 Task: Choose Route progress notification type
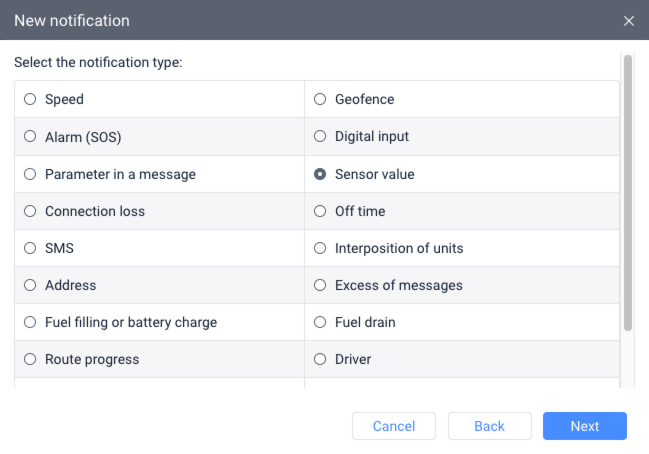(x=30, y=359)
